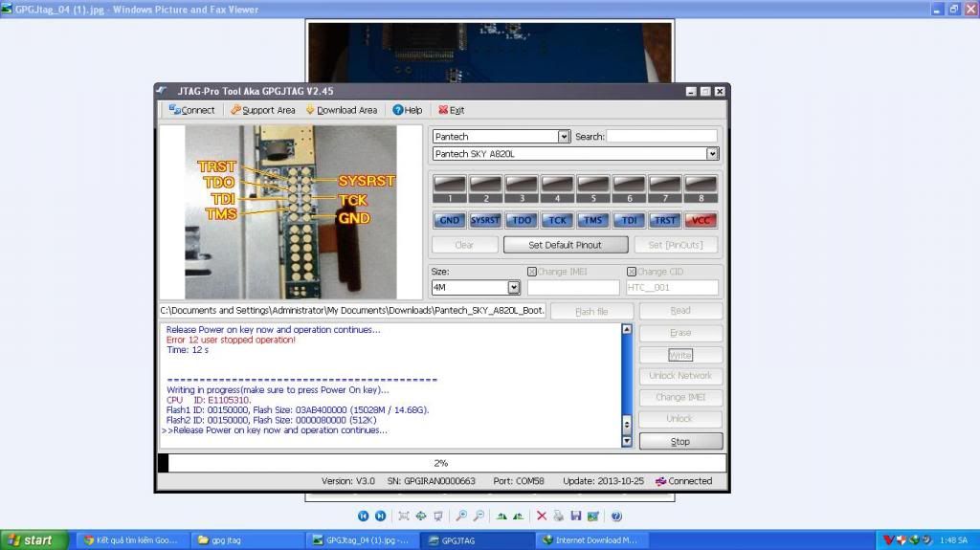This screenshot has height=550, width=980.
Task: Click the Unlock Network button
Action: pyautogui.click(x=680, y=376)
